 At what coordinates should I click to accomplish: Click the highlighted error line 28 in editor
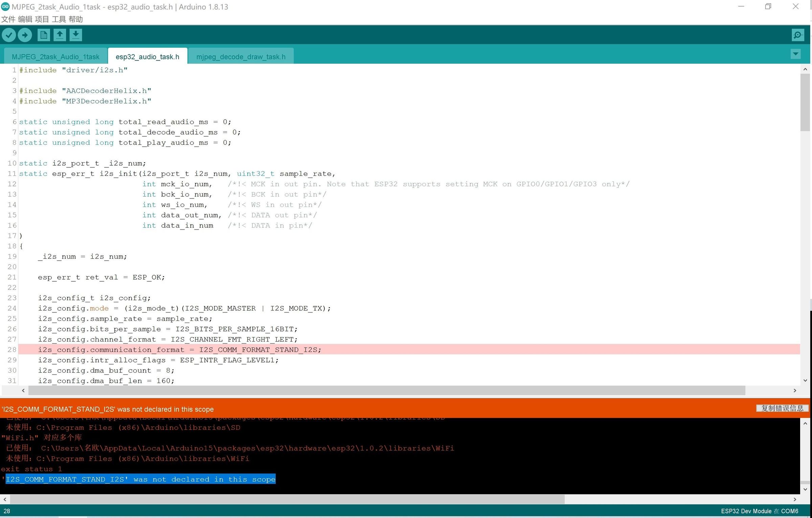(179, 350)
